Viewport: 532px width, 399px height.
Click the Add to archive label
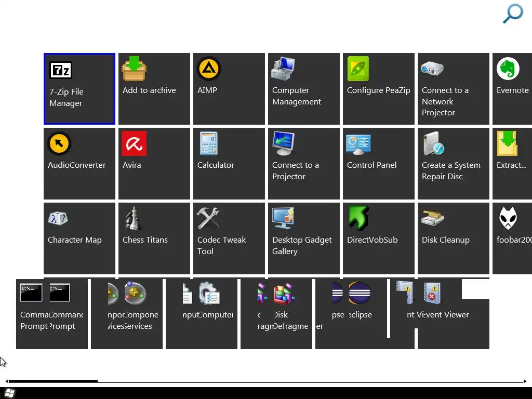tap(149, 90)
